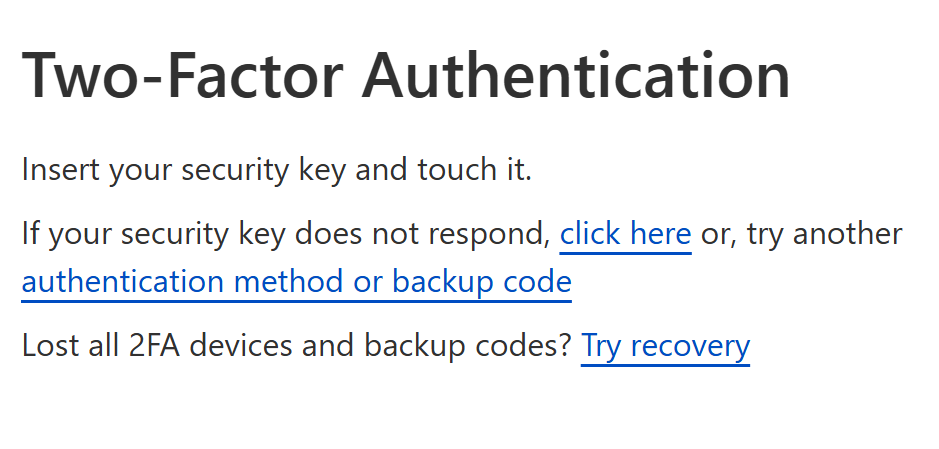Click the "2FA" text in last paragraph
Screen dimensions: 939x449
(x=157, y=346)
